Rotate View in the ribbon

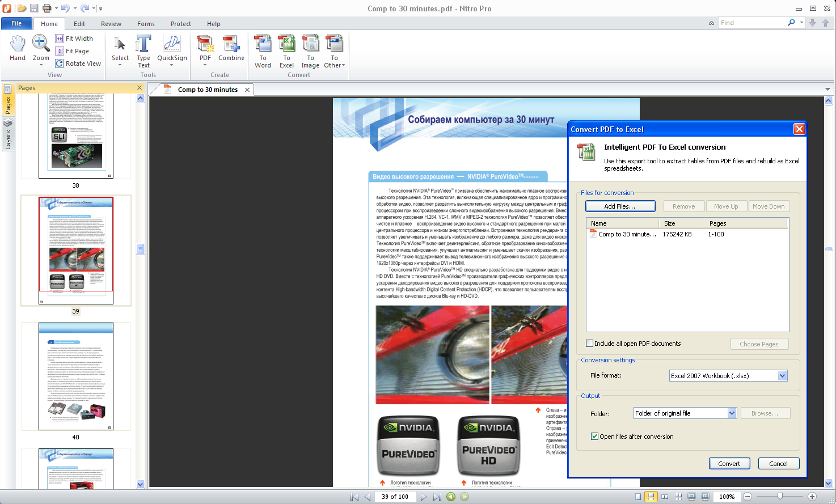pyautogui.click(x=78, y=63)
